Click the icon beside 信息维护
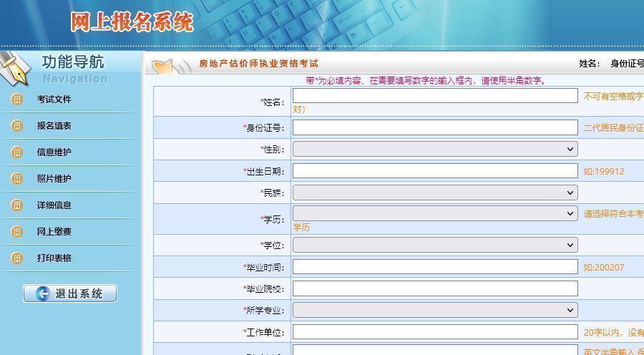This screenshot has height=355, width=644. [17, 152]
